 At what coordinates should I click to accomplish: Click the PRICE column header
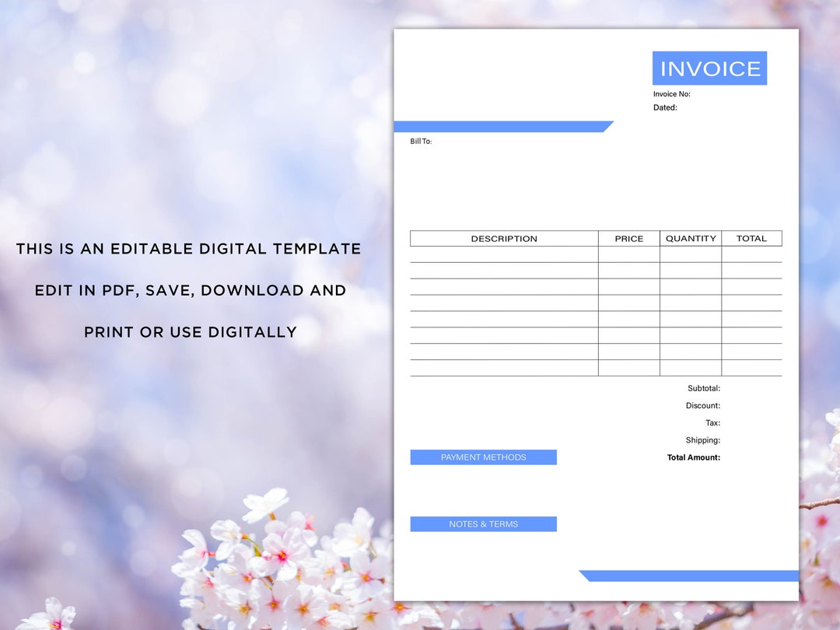click(629, 239)
